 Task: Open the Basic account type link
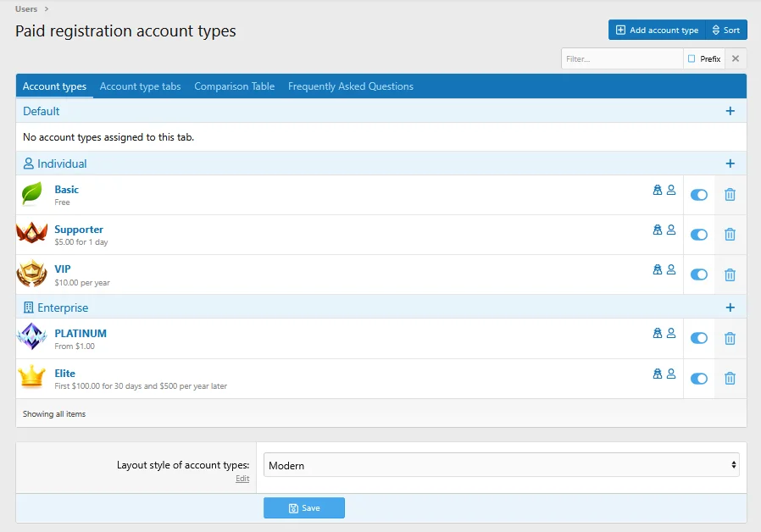[x=66, y=190]
